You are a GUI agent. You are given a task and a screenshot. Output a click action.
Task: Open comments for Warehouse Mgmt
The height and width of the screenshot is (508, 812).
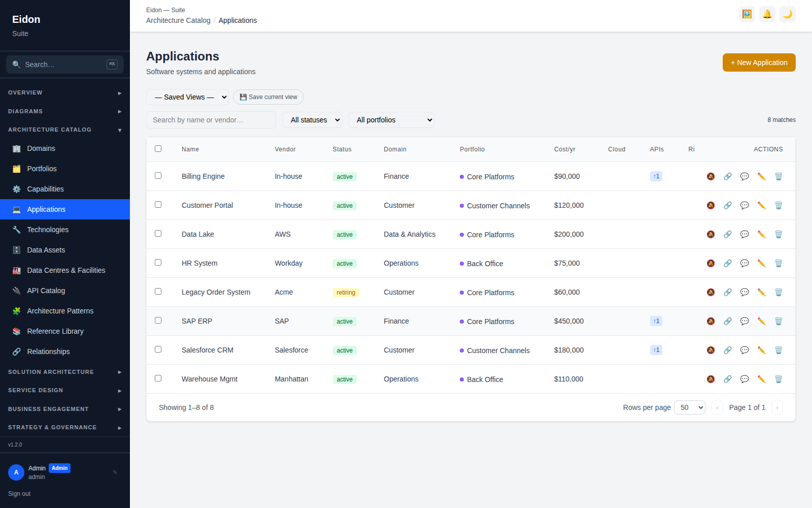745,379
